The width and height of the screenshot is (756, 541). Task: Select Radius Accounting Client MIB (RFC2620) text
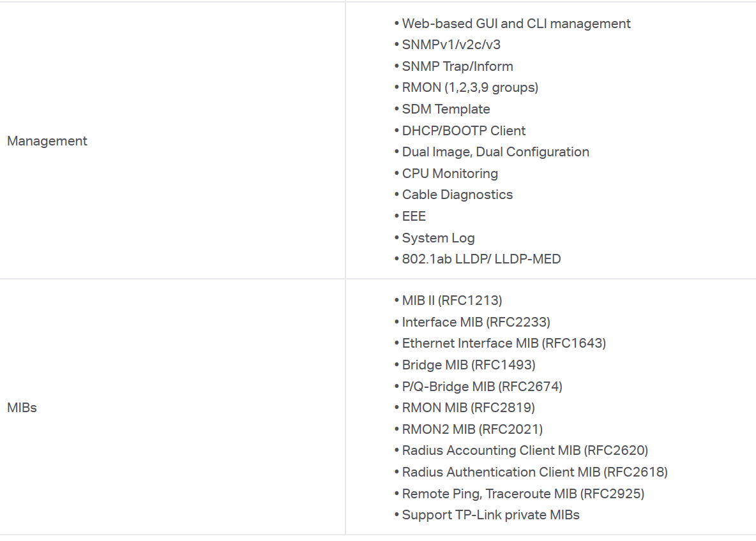pos(525,450)
